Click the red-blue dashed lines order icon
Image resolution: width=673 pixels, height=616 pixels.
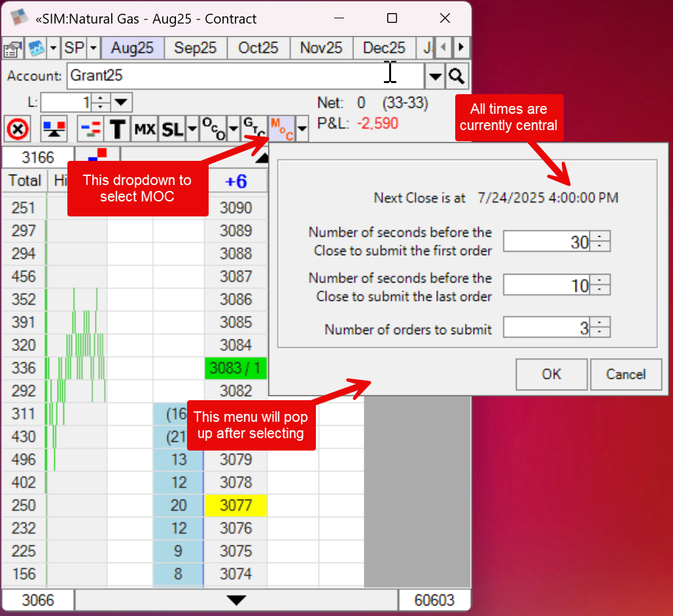[90, 129]
